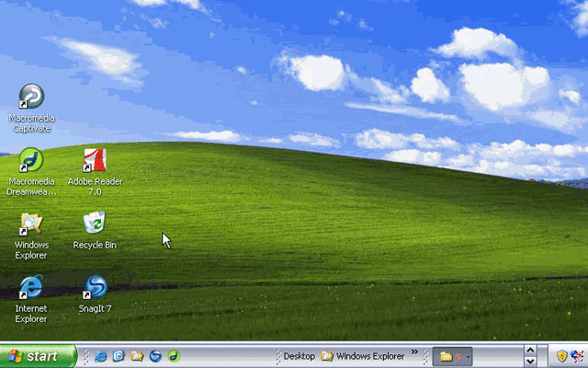Launch SnagIt from the Quick Launch bar
The height and width of the screenshot is (368, 588).
coord(155,356)
